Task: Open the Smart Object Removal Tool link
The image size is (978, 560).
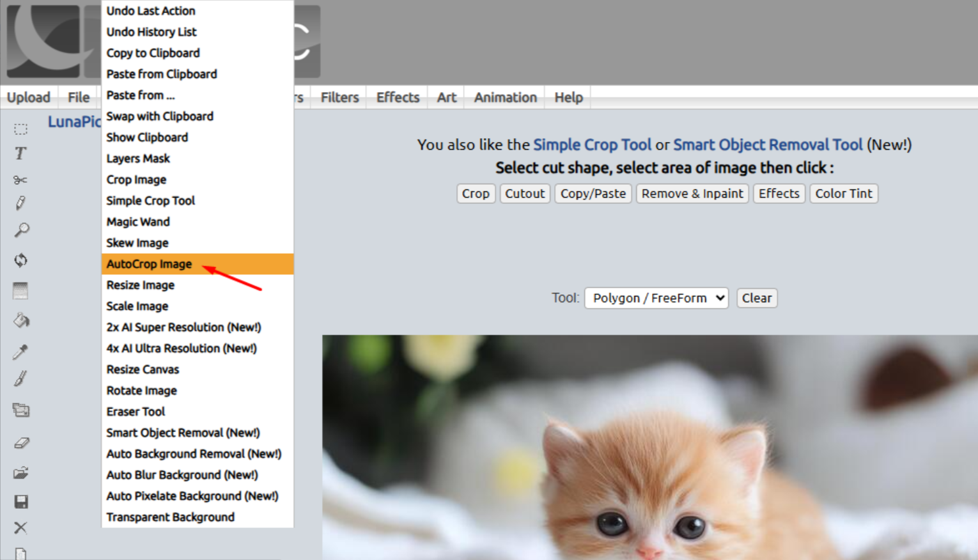Action: click(x=768, y=144)
